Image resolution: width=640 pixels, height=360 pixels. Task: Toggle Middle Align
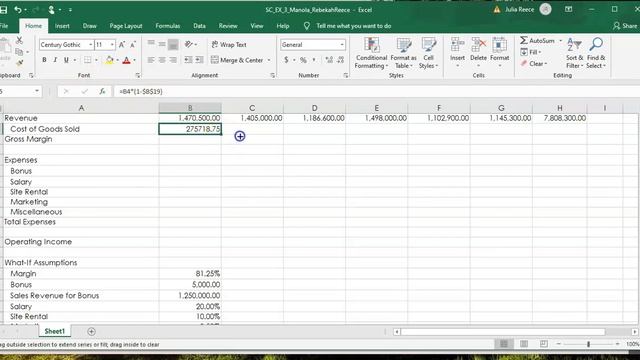coord(162,44)
